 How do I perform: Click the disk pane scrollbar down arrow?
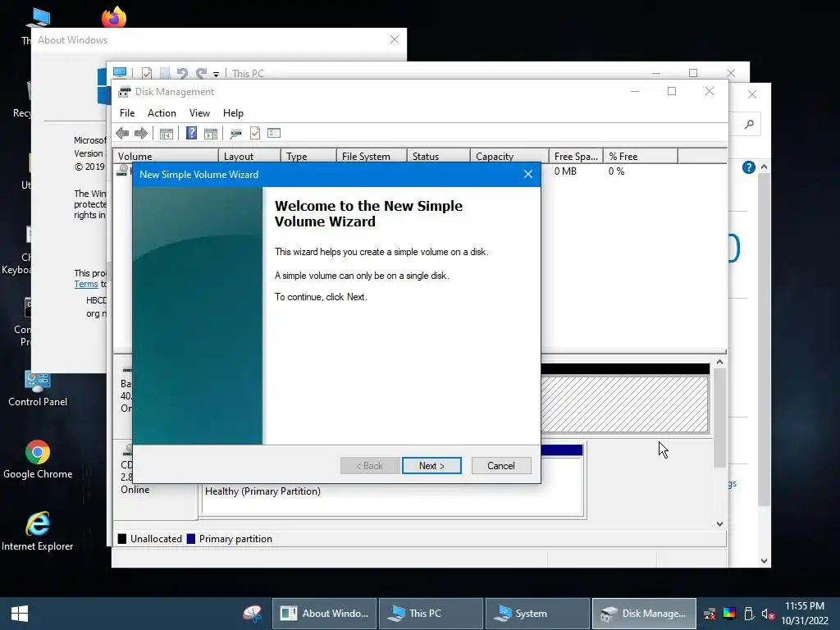(719, 524)
